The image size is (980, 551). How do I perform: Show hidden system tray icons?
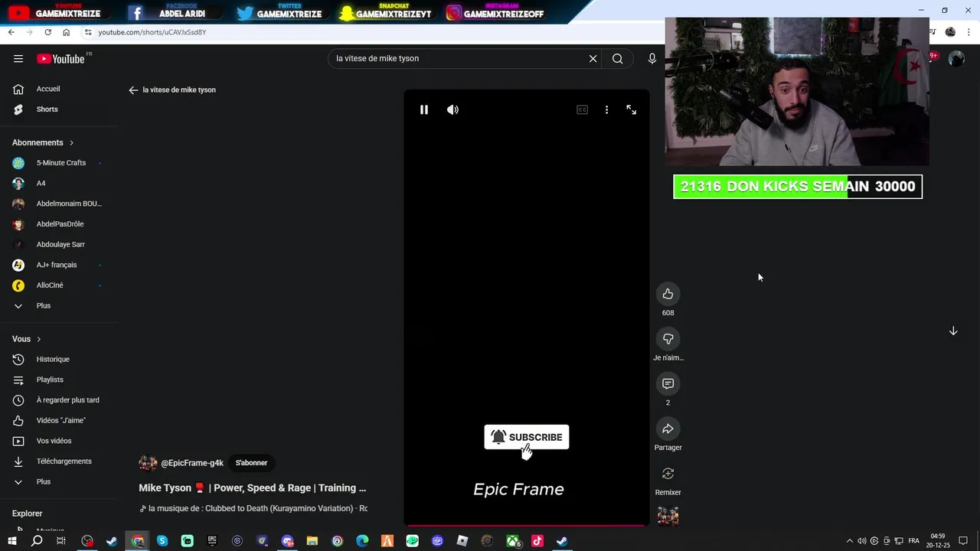click(850, 541)
